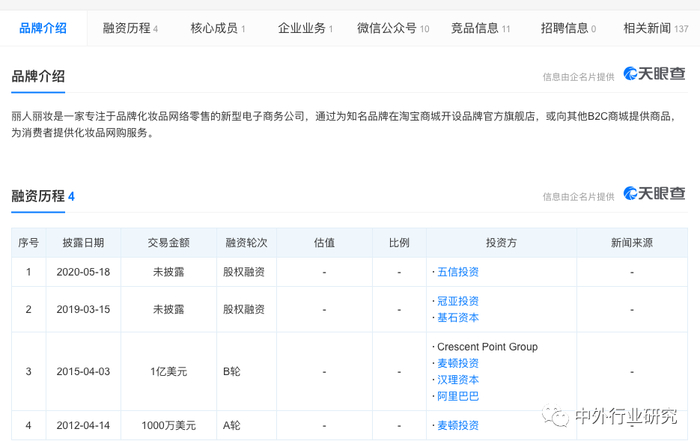Click the 品牌介绍 section heading
The width and height of the screenshot is (700, 447).
38,76
